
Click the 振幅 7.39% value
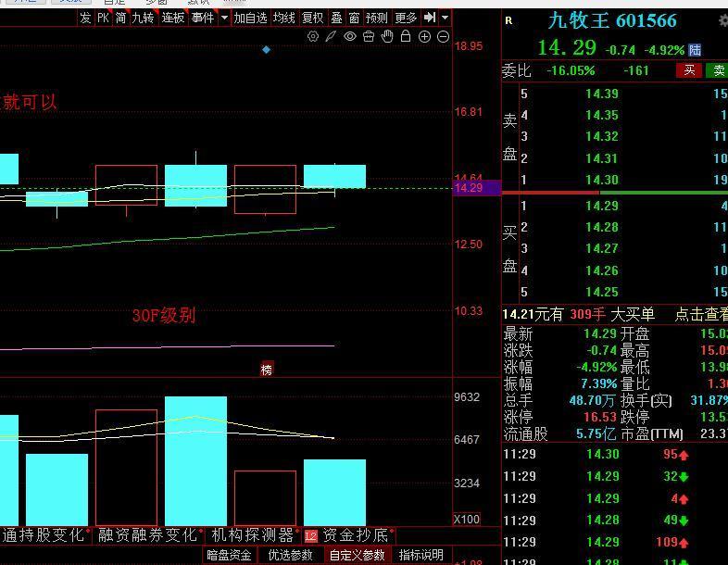[598, 383]
